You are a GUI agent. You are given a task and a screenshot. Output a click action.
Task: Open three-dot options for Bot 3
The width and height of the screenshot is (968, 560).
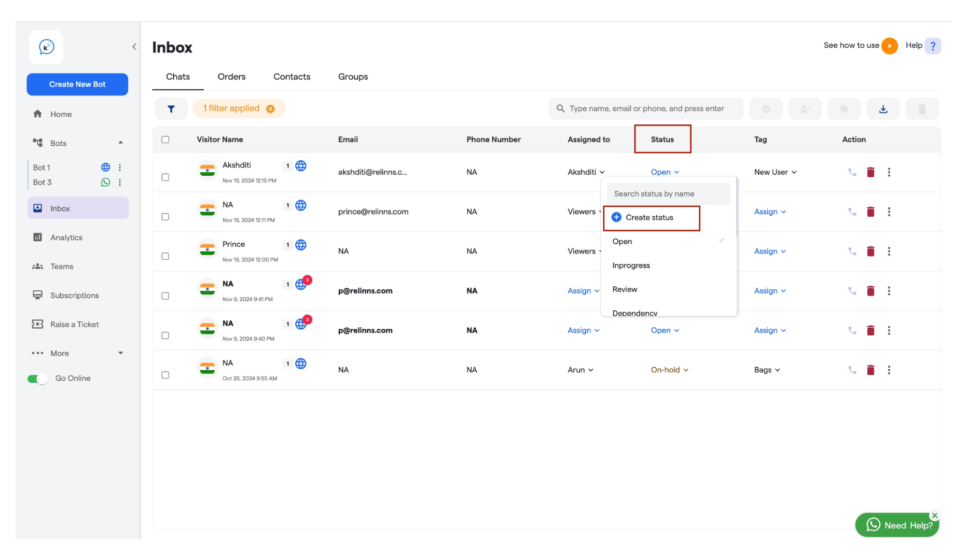point(120,183)
